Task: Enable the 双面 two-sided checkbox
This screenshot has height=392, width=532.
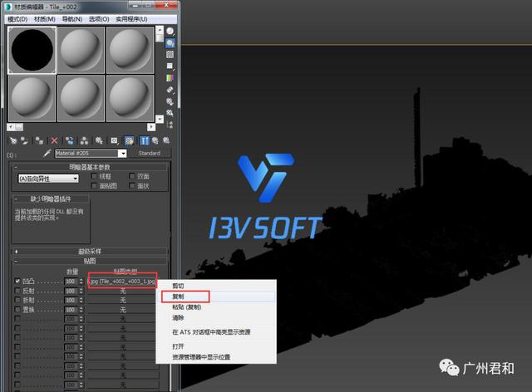Action: point(132,176)
